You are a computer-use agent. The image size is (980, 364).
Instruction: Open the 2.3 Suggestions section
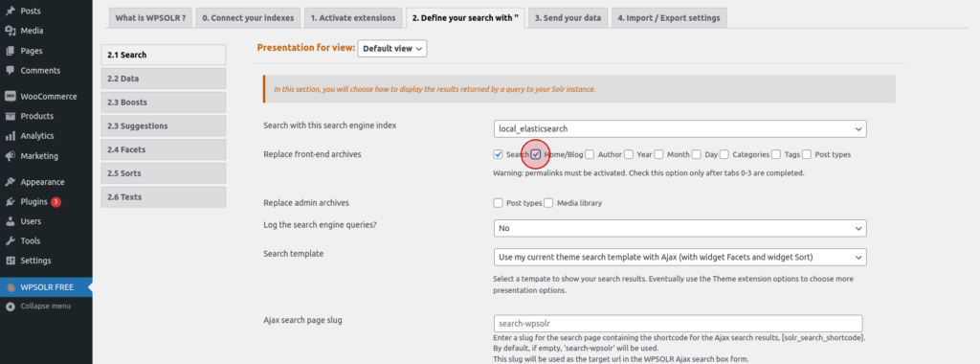[163, 125]
